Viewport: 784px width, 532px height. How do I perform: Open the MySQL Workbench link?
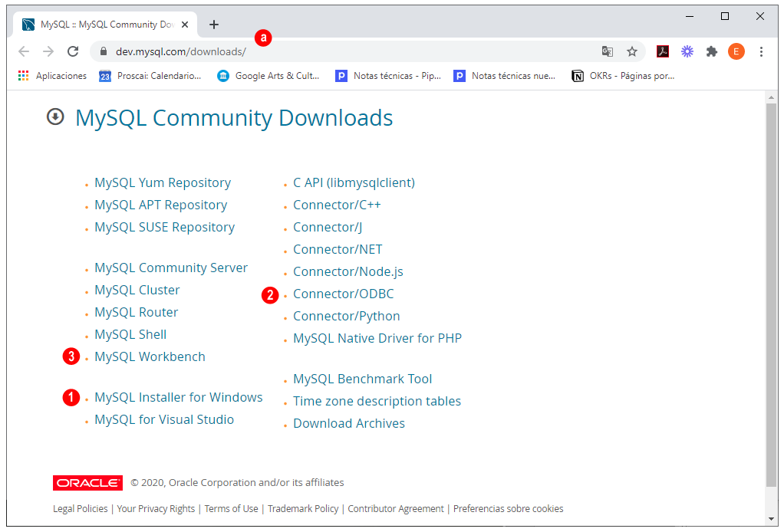pos(150,356)
